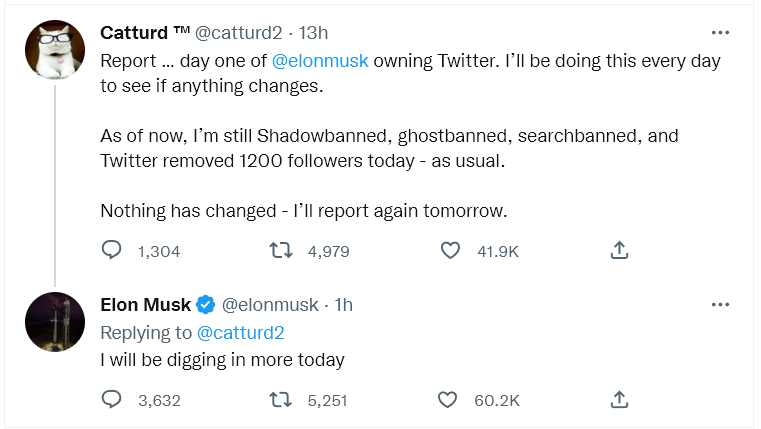Open the 1h timestamp of Elon's reply

coord(343,304)
